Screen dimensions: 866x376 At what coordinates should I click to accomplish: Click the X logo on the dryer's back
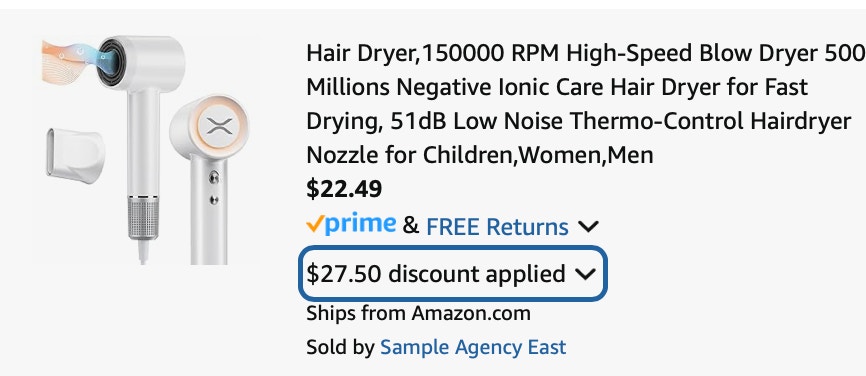(x=218, y=125)
